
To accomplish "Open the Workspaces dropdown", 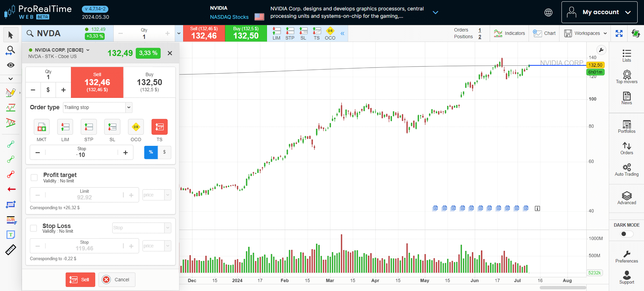I will click(x=585, y=33).
